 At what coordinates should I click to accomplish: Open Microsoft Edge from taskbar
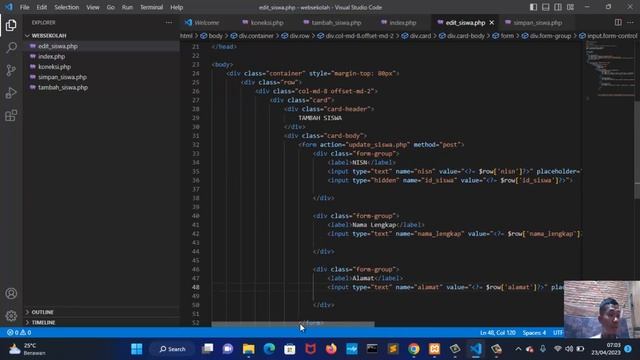269,349
